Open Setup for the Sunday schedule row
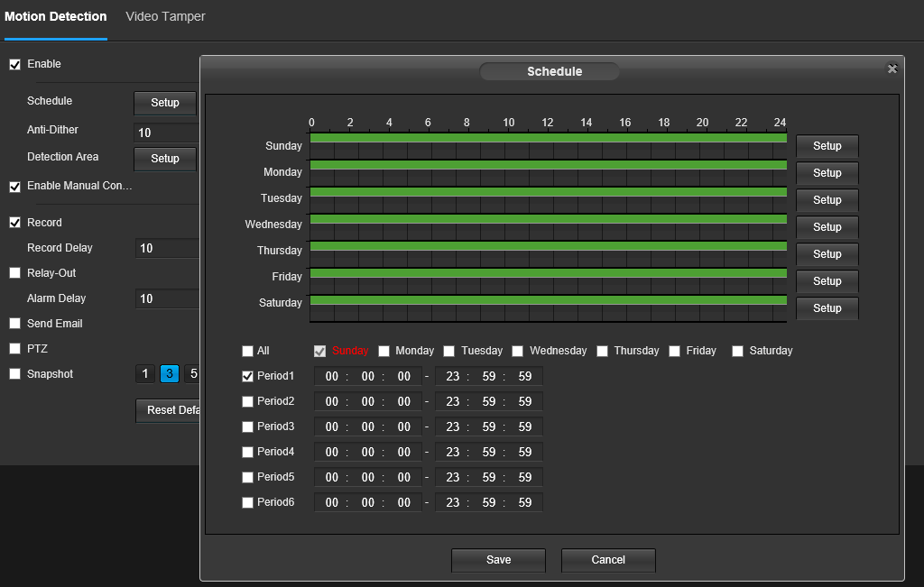The height and width of the screenshot is (587, 924). pos(827,146)
